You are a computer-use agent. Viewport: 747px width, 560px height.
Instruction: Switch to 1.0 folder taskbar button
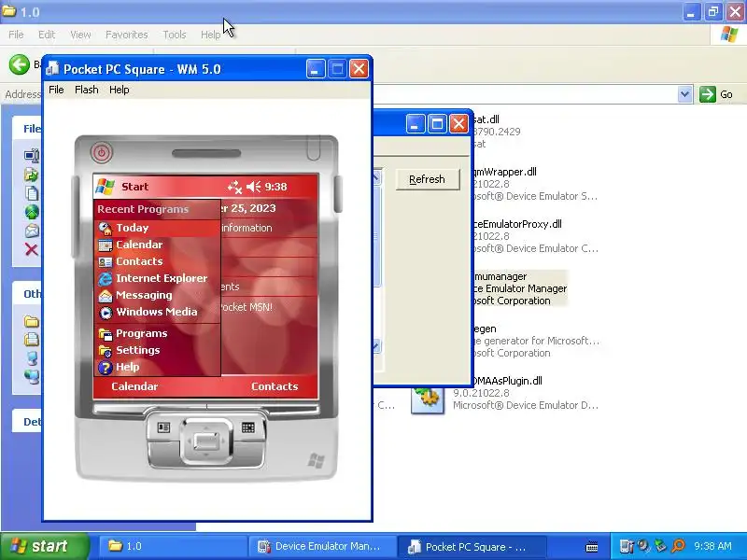173,546
